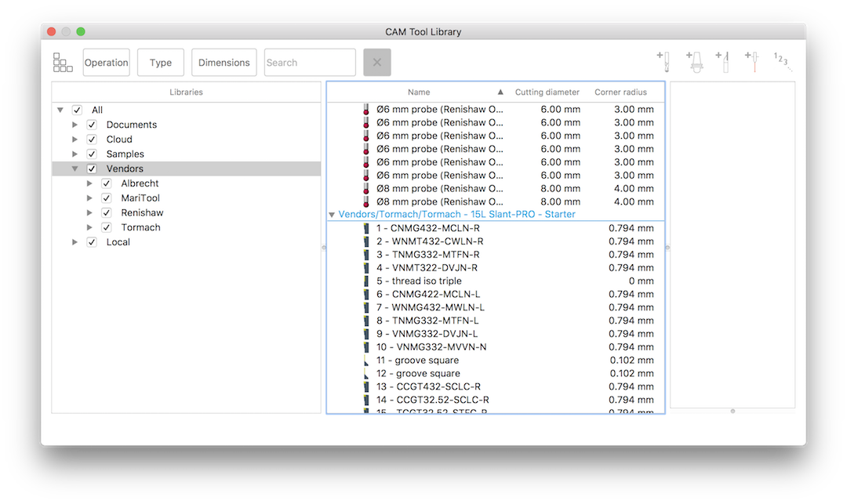Image resolution: width=847 pixels, height=504 pixels.
Task: Click the Search input field
Action: pos(310,62)
